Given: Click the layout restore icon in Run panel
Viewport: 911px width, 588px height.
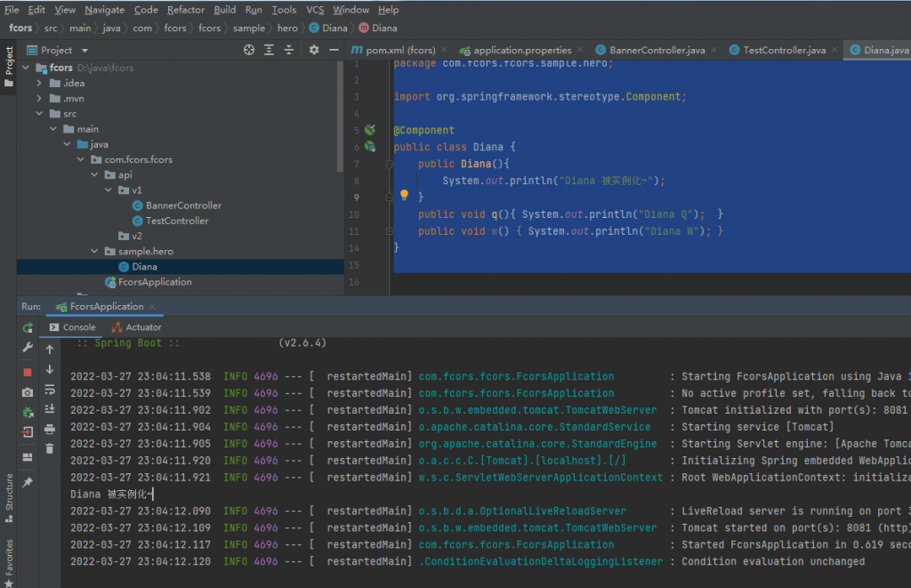Looking at the screenshot, I should click(x=28, y=457).
